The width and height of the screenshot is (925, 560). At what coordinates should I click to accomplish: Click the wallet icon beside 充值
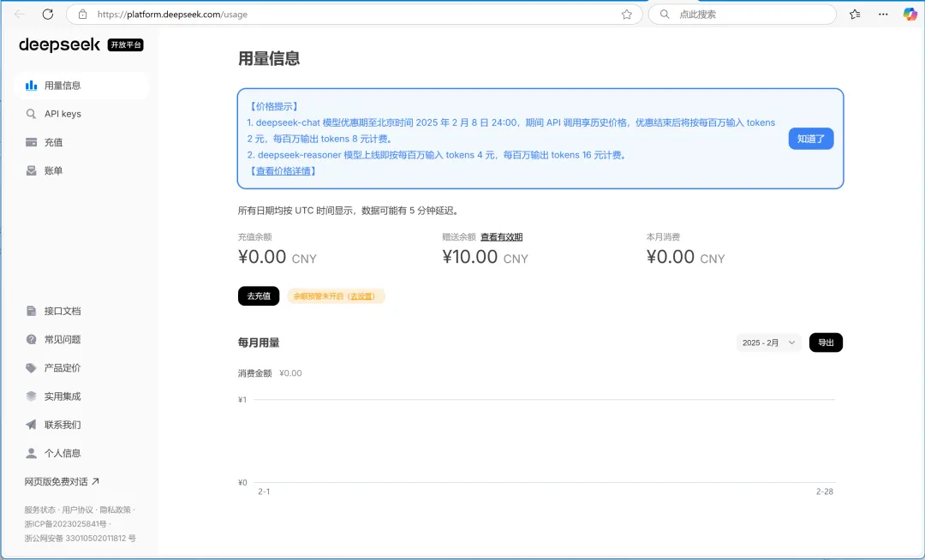32,142
